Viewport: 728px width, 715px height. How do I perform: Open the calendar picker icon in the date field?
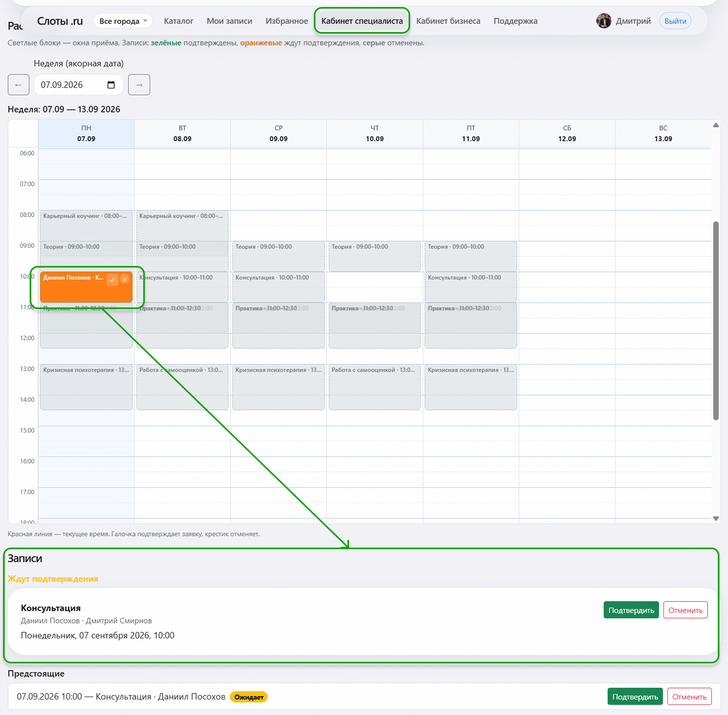pos(111,85)
